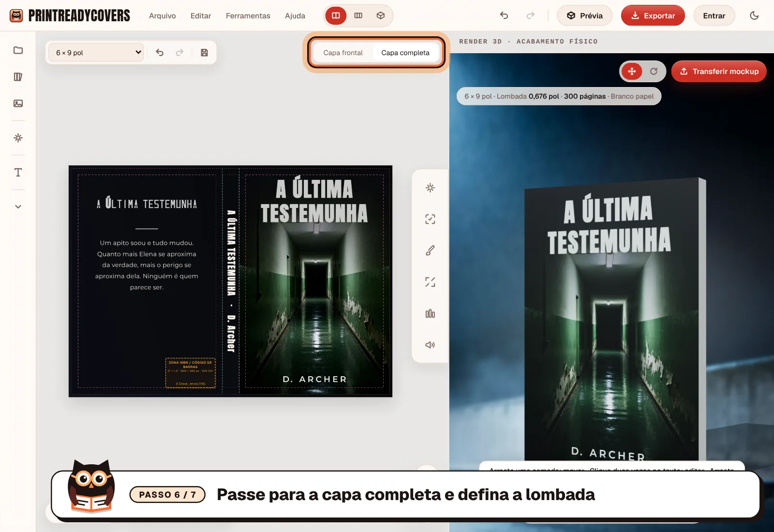Click the redo arrow in top header
Screen dimensions: 774x532
point(531,15)
